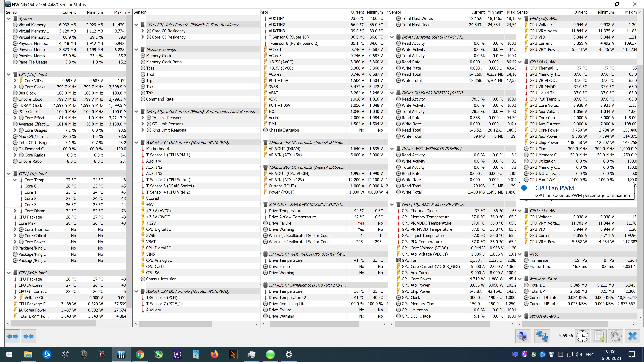The image size is (644, 362).
Task: Collapse Memory Timings group
Action: pyautogui.click(x=136, y=49)
